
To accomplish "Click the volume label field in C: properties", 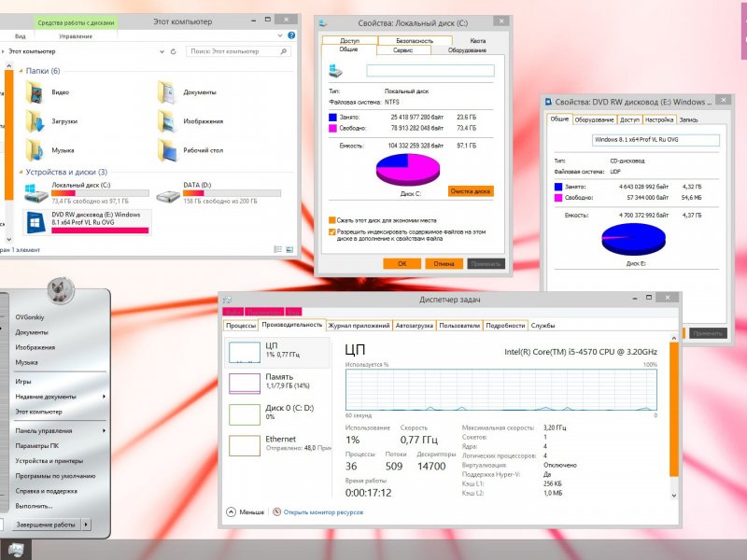I will click(430, 71).
